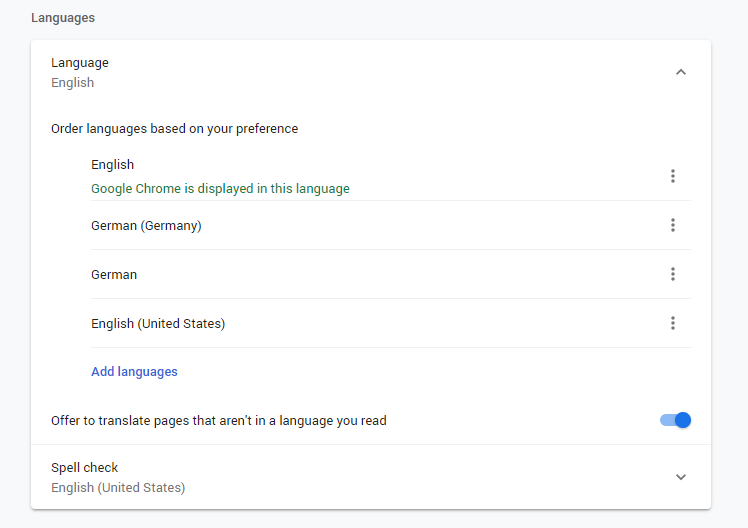This screenshot has height=528, width=748.
Task: Open more actions for English (United States) language
Action: pyautogui.click(x=673, y=323)
